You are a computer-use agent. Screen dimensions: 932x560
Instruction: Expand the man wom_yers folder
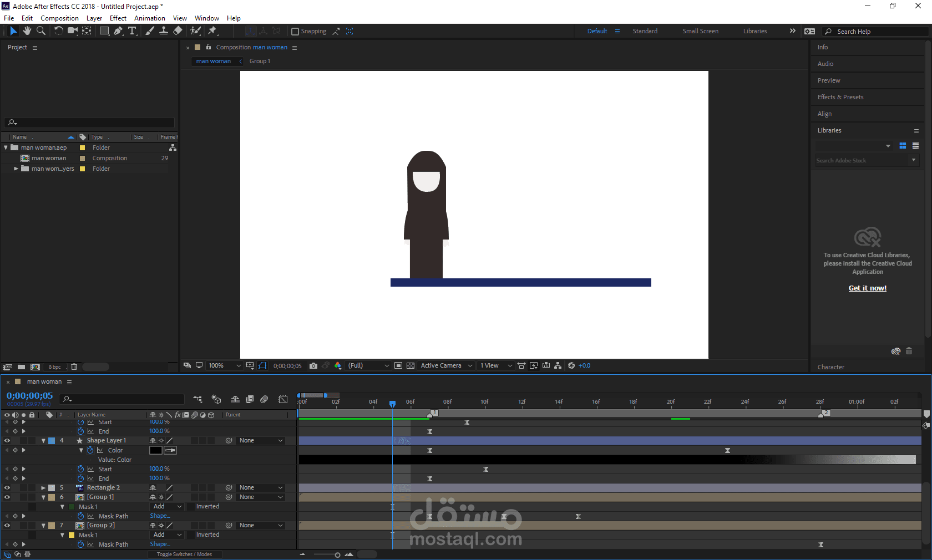(x=16, y=169)
